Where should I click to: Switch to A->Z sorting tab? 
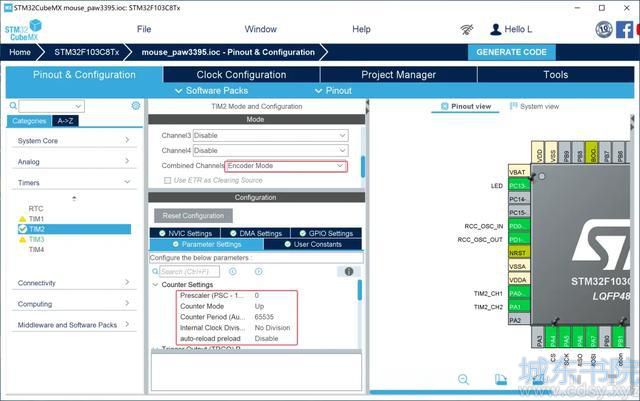point(65,121)
